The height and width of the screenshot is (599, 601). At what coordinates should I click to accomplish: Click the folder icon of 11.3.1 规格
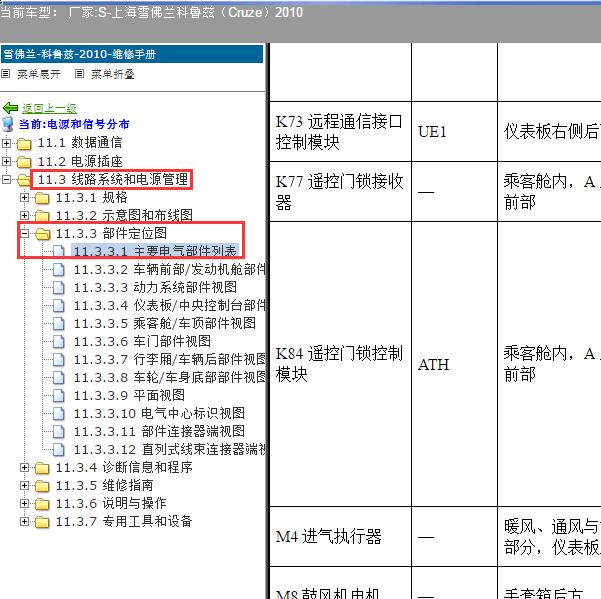(42, 198)
